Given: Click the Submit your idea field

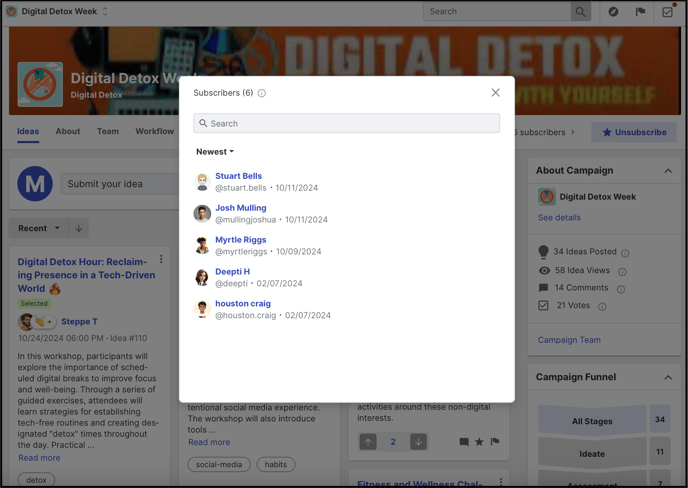Looking at the screenshot, I should click(119, 184).
